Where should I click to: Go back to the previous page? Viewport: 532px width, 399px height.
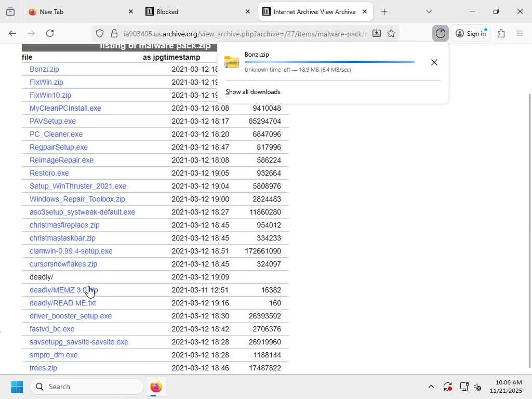pos(12,33)
